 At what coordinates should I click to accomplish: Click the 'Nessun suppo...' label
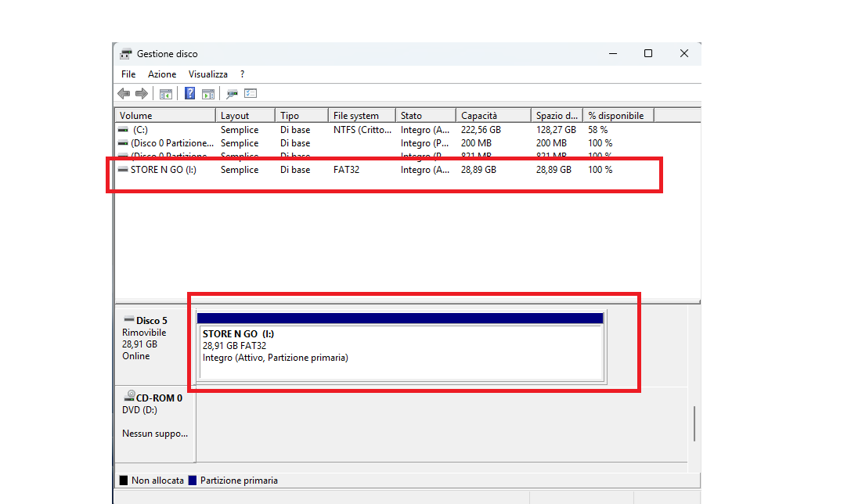tap(155, 434)
